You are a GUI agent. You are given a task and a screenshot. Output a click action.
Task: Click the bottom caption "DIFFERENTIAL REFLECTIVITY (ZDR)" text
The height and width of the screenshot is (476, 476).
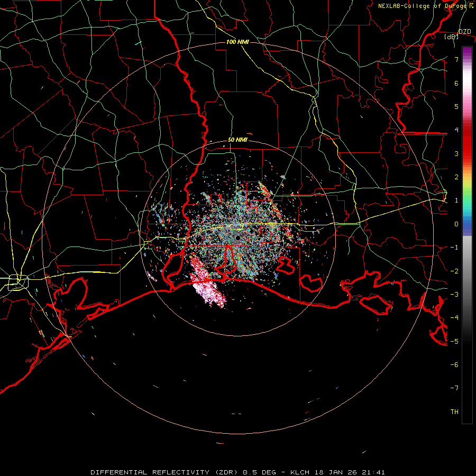click(x=165, y=472)
